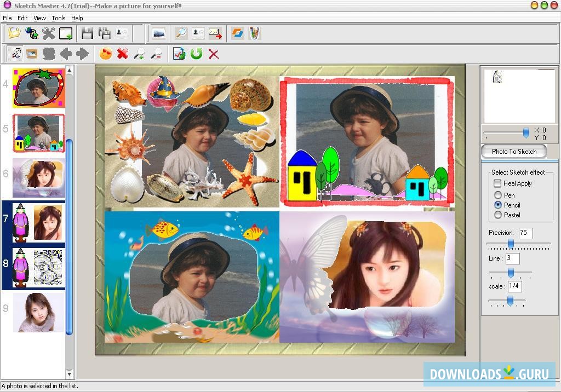Open the View menu

[39, 18]
